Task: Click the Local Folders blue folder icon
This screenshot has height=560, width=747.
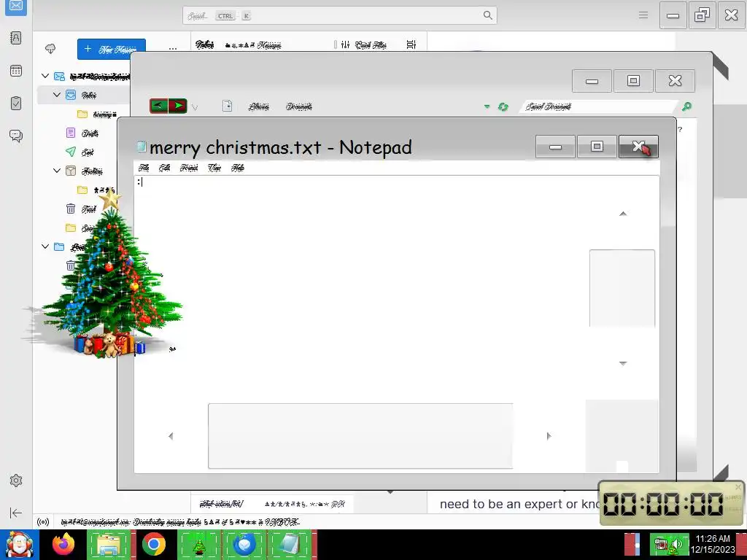Action: coord(59,246)
